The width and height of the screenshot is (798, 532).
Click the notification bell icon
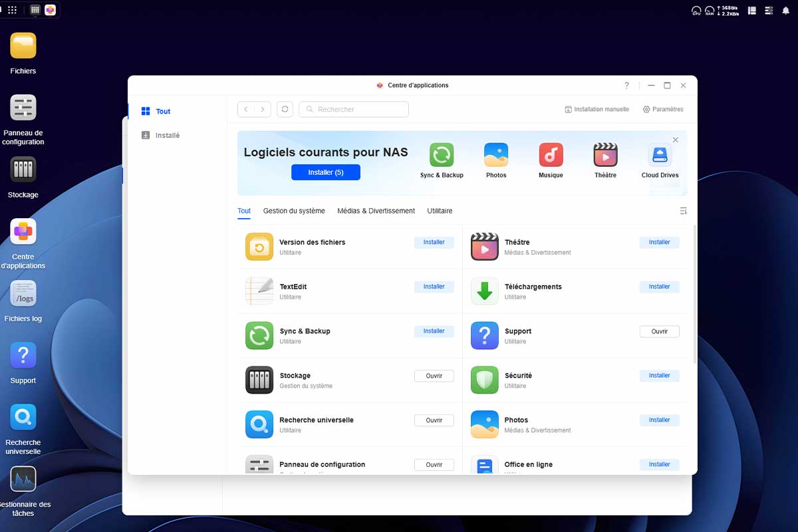[785, 11]
